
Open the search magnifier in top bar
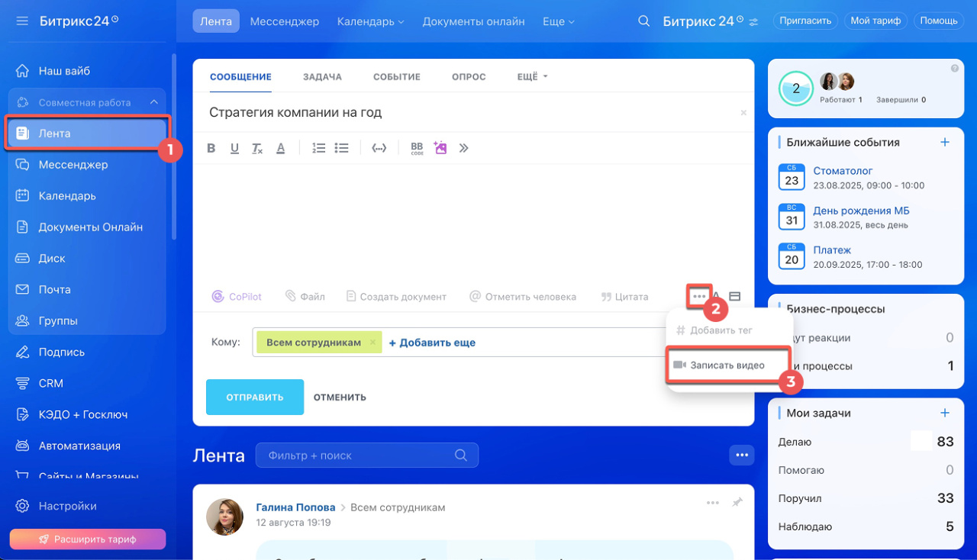pyautogui.click(x=644, y=21)
